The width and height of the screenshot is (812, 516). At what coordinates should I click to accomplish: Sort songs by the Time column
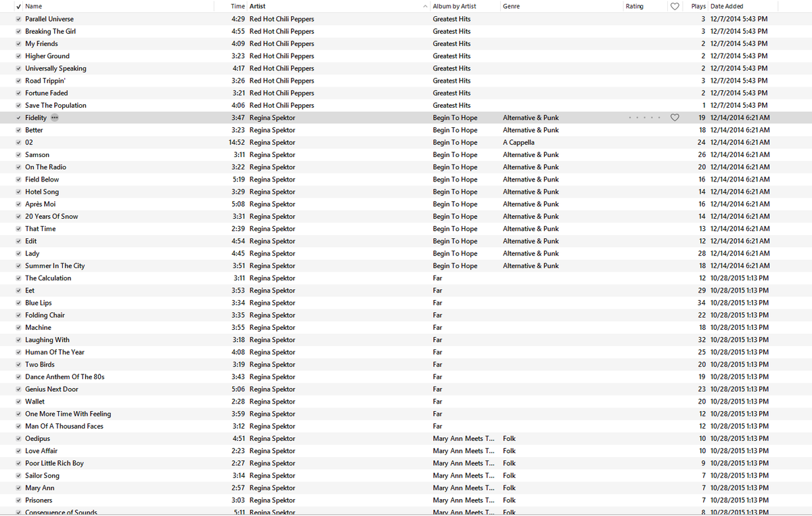(x=238, y=6)
